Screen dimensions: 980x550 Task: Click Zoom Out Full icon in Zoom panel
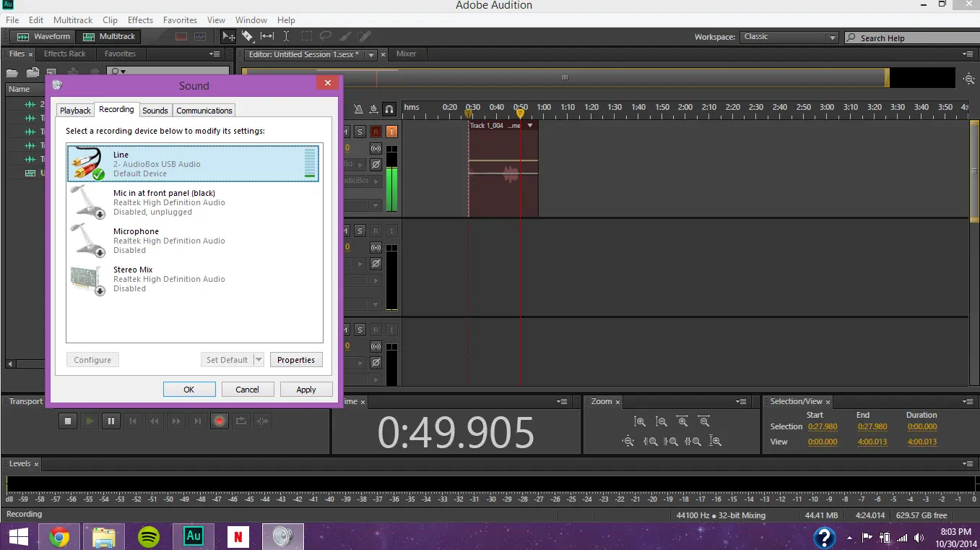pos(628,441)
